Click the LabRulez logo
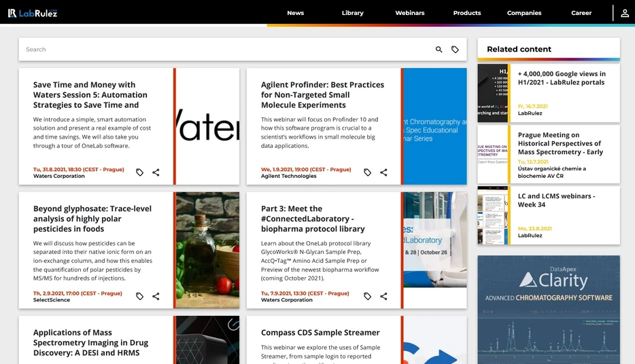Image resolution: width=635 pixels, height=364 pixels. (33, 13)
